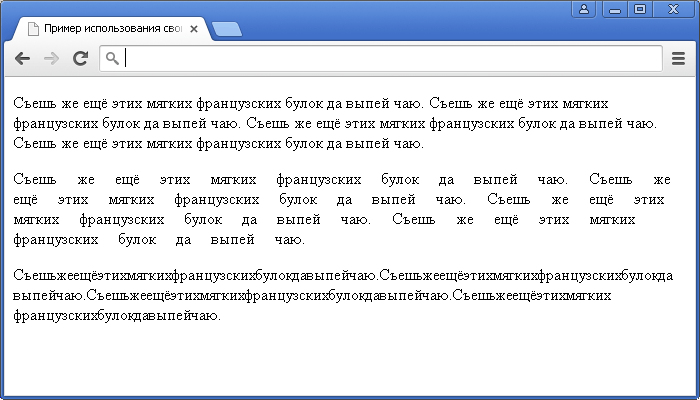Click the first paragraph starting 'Съешь же ещё'
This screenshot has width=700, height=400.
335,124
